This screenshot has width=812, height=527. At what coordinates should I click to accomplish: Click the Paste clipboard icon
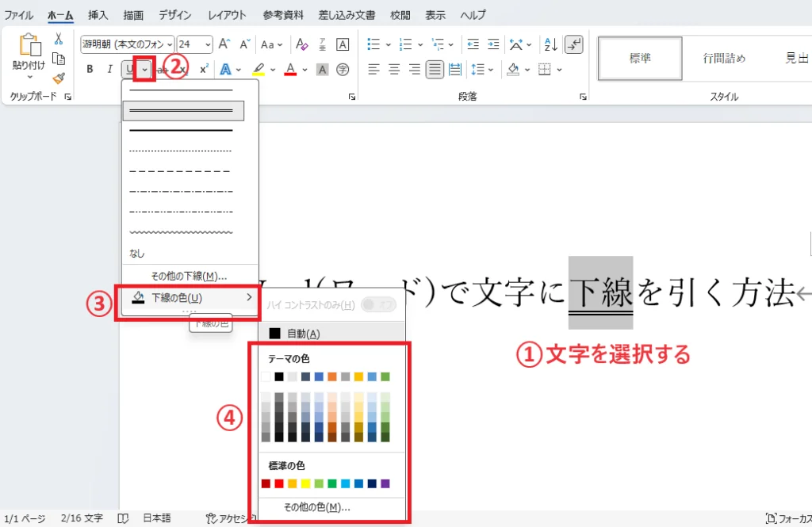tap(29, 45)
